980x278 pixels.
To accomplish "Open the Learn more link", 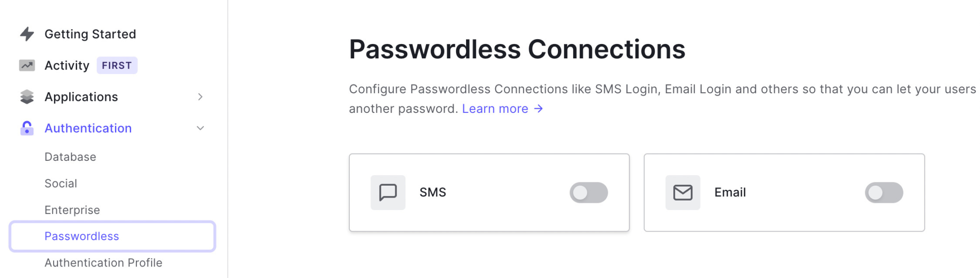I will (495, 109).
